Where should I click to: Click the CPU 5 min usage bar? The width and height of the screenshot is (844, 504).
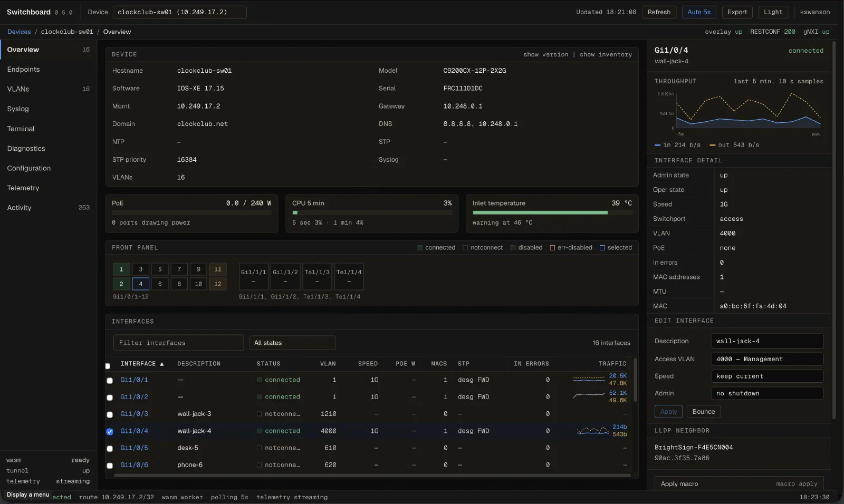pos(372,213)
